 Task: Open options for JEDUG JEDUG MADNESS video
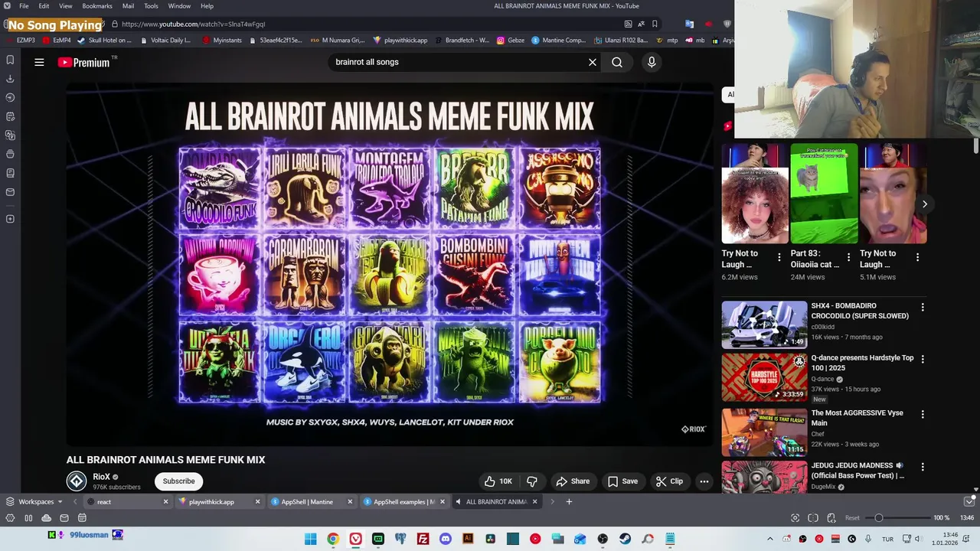click(x=923, y=466)
